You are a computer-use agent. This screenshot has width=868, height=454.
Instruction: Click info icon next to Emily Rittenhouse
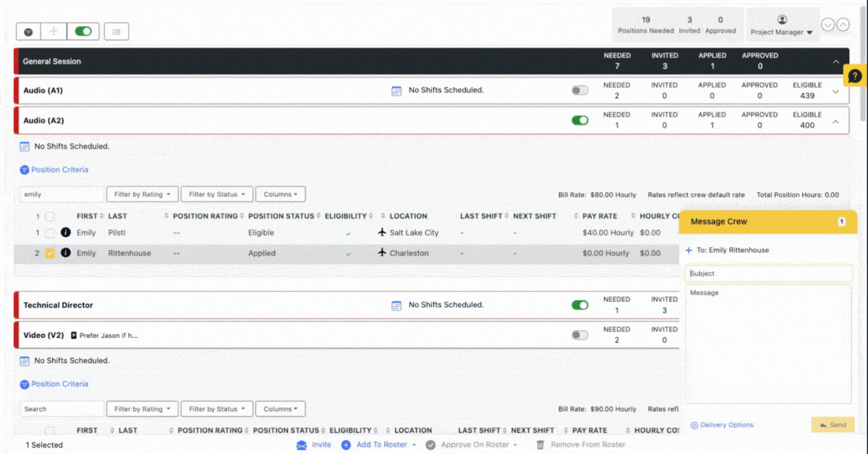click(66, 253)
